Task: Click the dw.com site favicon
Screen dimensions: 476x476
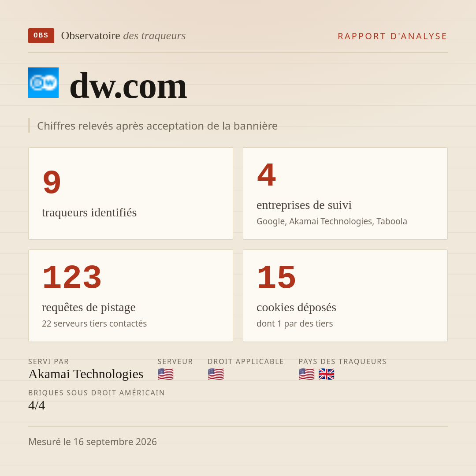Action: [x=43, y=82]
